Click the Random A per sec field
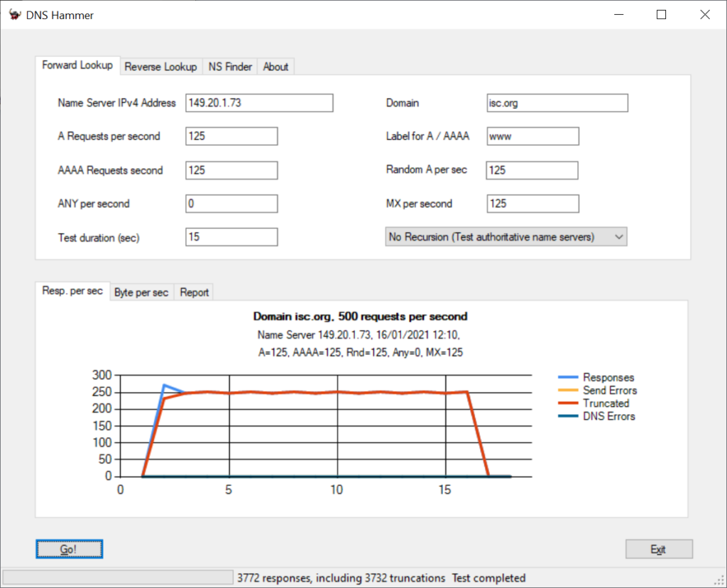This screenshot has width=727, height=588. pyautogui.click(x=532, y=170)
